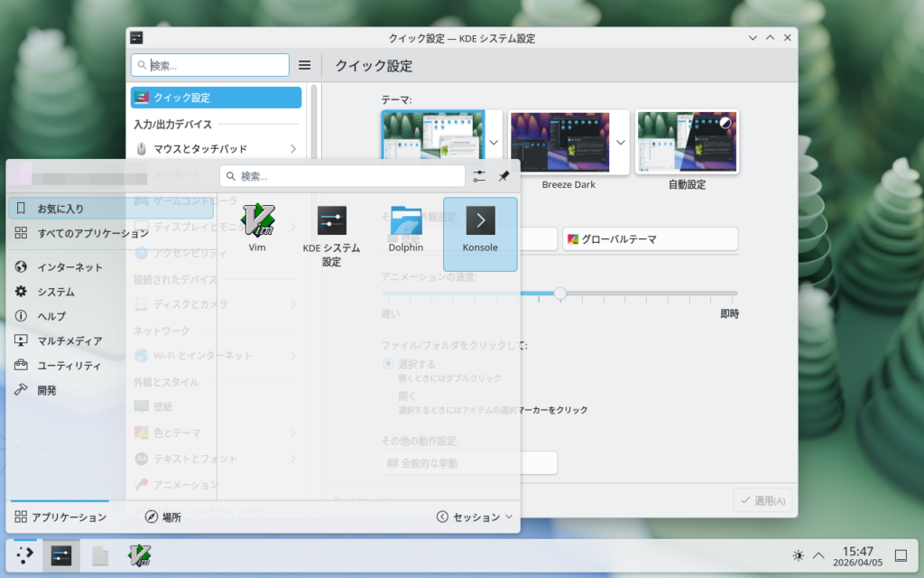The height and width of the screenshot is (578, 924).
Task: Click the Vim icon in the taskbar
Action: tap(139, 555)
